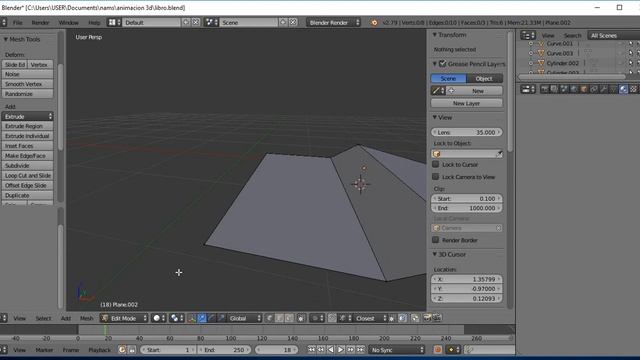Image resolution: width=640 pixels, height=360 pixels.
Task: Open the Render menu
Action: (x=40, y=22)
